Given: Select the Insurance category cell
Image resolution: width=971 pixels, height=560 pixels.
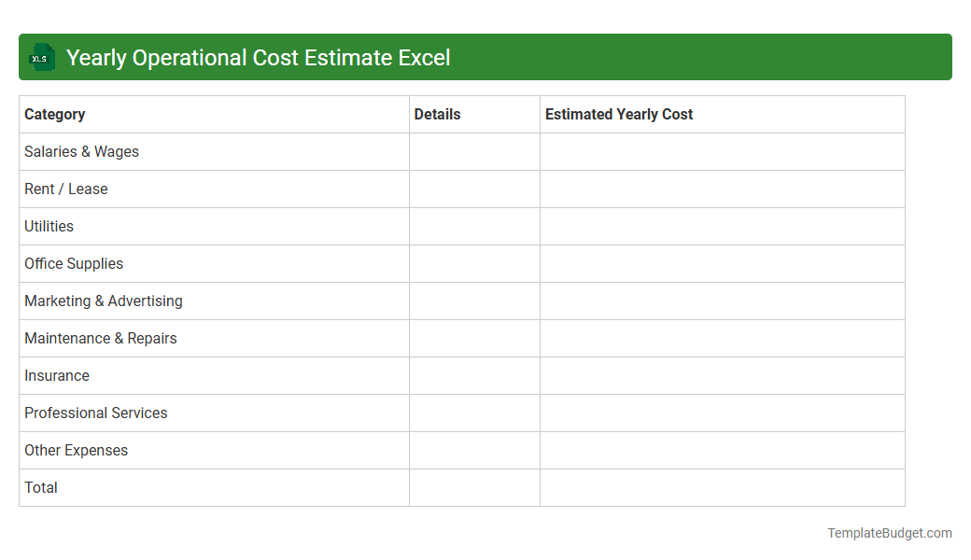Looking at the screenshot, I should click(x=57, y=375).
